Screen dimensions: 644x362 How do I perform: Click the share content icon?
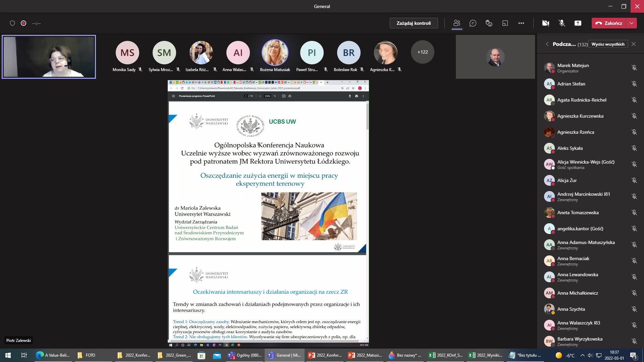(578, 23)
